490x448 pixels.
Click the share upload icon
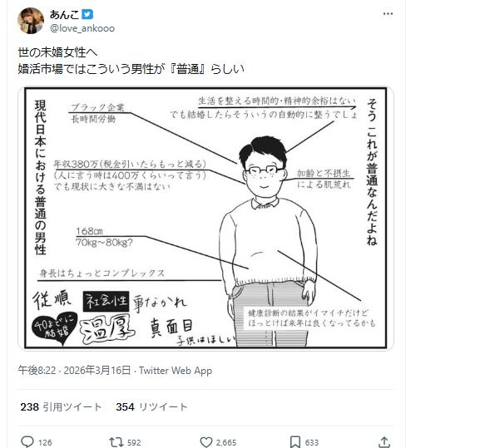point(384,442)
